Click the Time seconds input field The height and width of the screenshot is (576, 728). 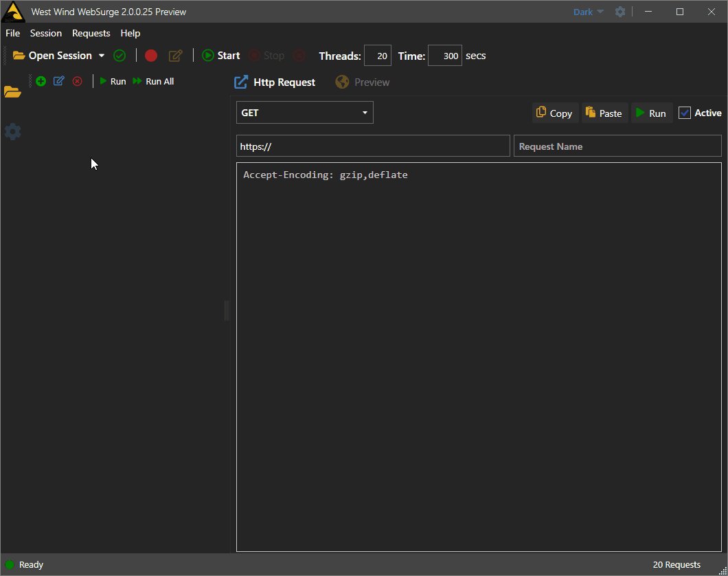pyautogui.click(x=445, y=56)
